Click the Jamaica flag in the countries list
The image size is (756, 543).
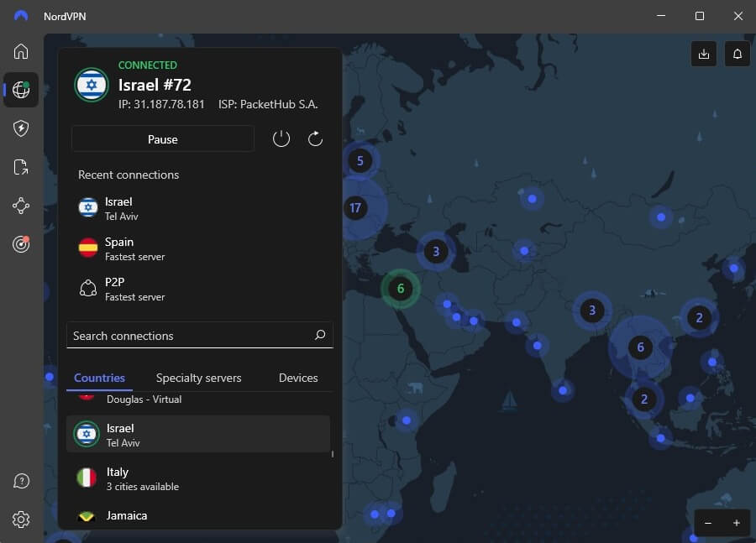click(87, 517)
